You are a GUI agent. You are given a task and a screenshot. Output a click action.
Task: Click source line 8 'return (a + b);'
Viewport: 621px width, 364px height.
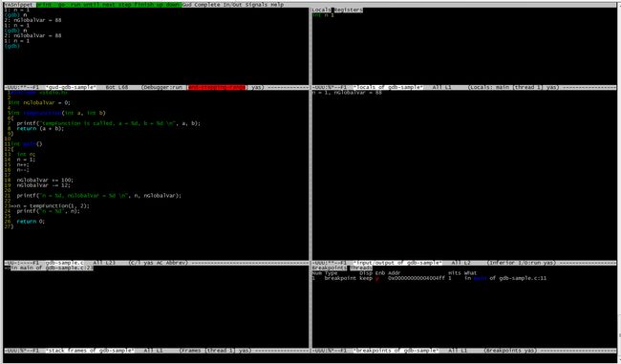coord(40,128)
